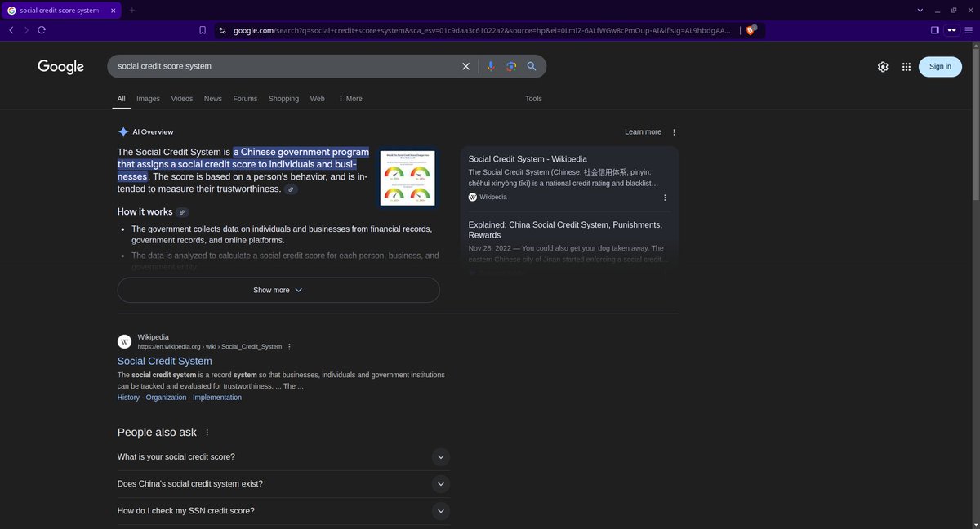Open Google quick settings gear
Screen dimensions: 980x529
point(883,67)
